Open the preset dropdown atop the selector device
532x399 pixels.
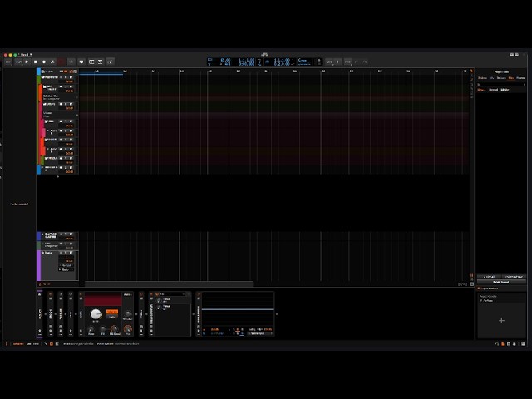click(172, 293)
